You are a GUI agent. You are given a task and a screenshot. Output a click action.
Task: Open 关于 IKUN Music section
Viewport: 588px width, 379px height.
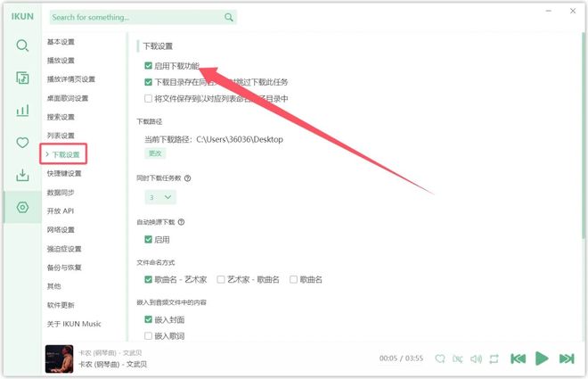pos(74,324)
